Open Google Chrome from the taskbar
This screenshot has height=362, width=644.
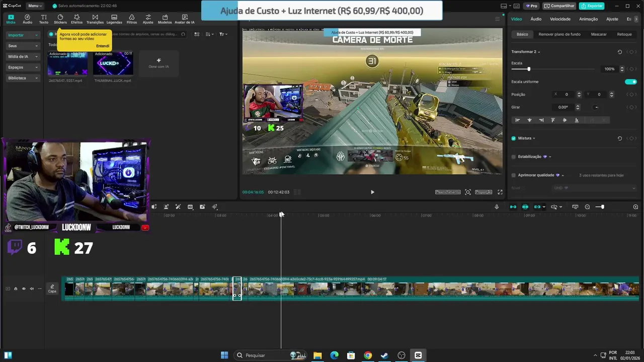[x=368, y=355]
